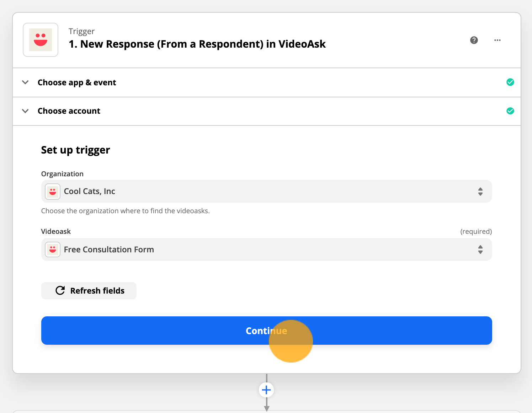
Task: Open the Videoask dropdown arrows
Action: click(x=480, y=250)
